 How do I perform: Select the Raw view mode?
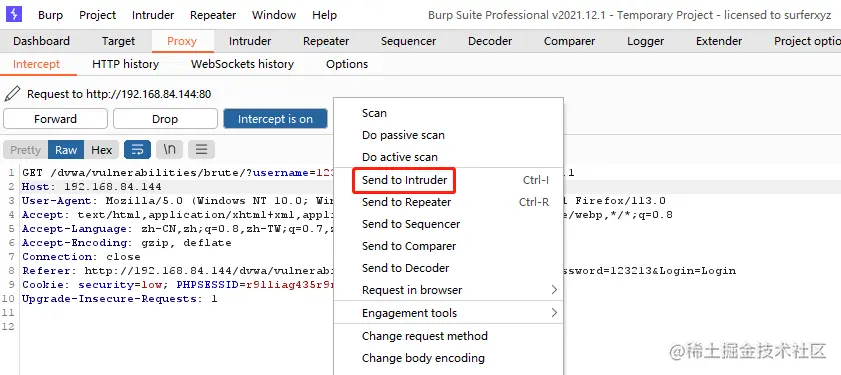click(x=66, y=150)
